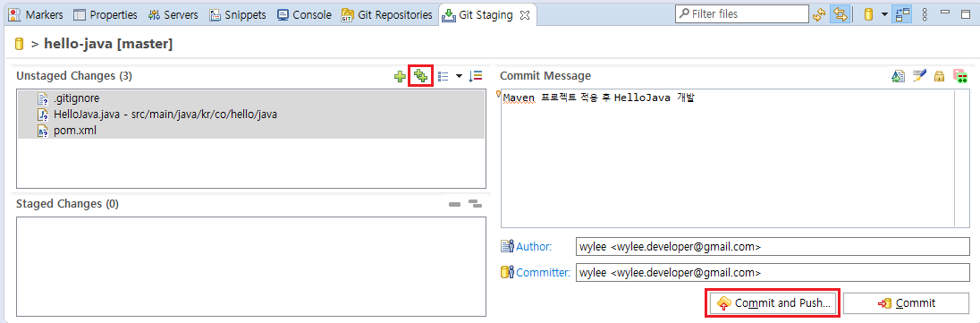Click the Commit button
Screen dimensions: 980x323
[906, 303]
